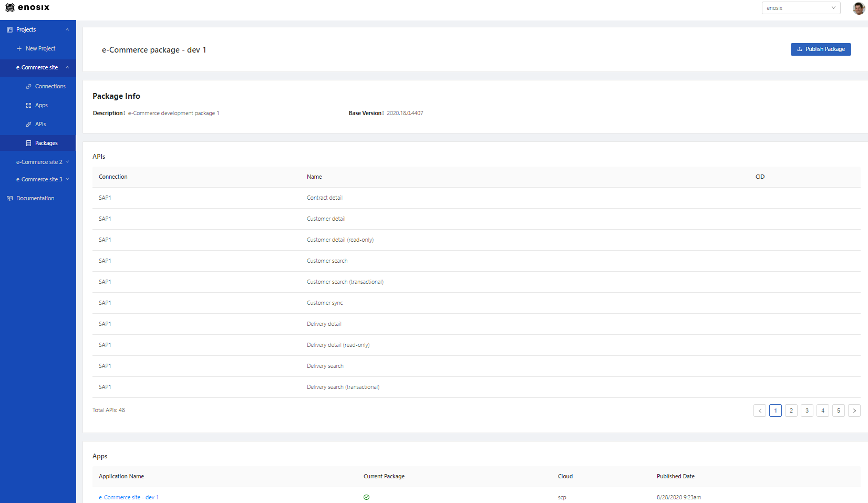The height and width of the screenshot is (503, 868).
Task: Click the green check Current Package icon
Action: [366, 497]
